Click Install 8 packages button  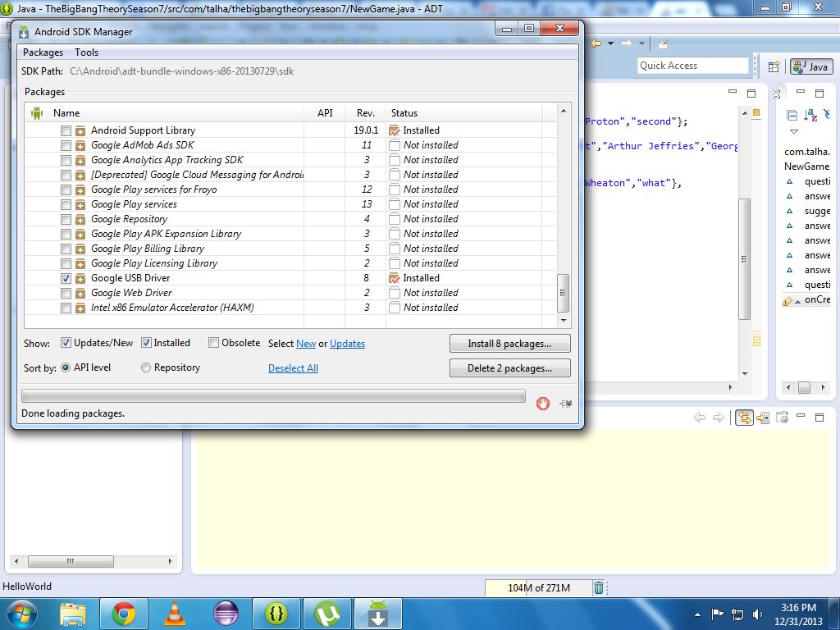(509, 344)
